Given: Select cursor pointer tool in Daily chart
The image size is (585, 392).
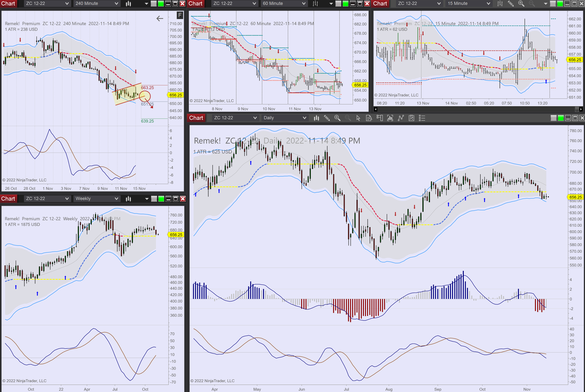Looking at the screenshot, I should (x=358, y=118).
